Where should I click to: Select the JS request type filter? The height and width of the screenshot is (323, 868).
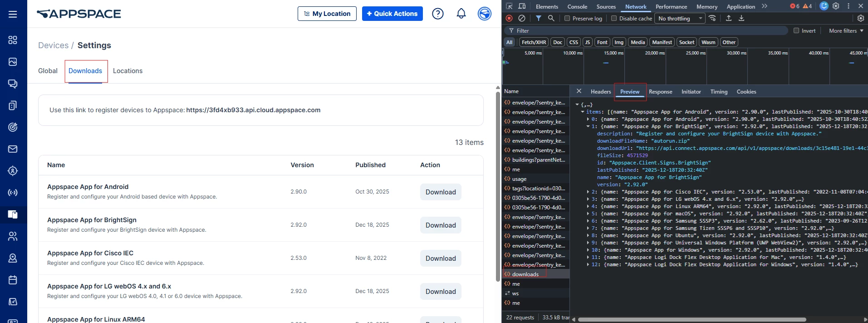click(x=588, y=42)
